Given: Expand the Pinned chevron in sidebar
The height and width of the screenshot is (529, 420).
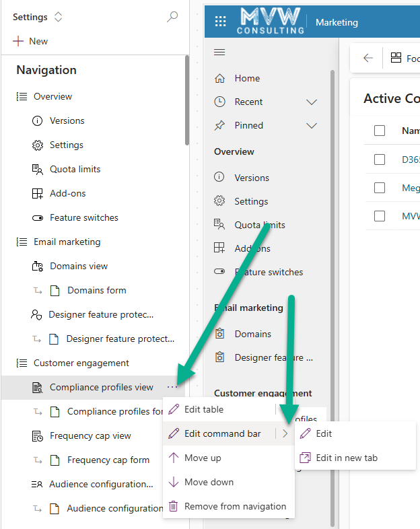Looking at the screenshot, I should point(311,125).
